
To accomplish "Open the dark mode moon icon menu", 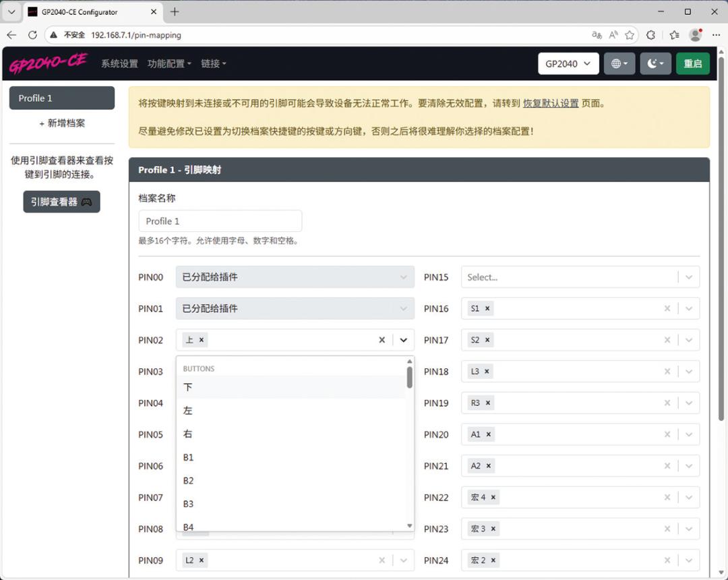I will tap(655, 63).
